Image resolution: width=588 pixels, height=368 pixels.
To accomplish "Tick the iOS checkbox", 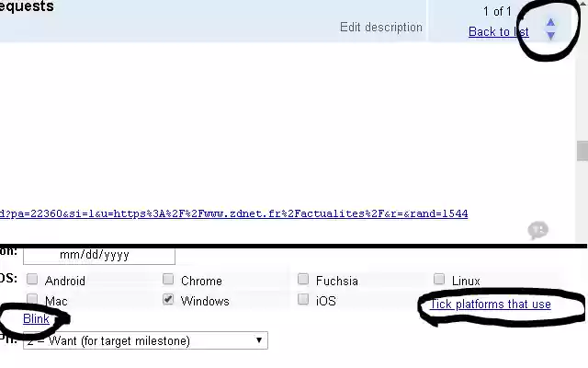I will (x=304, y=300).
